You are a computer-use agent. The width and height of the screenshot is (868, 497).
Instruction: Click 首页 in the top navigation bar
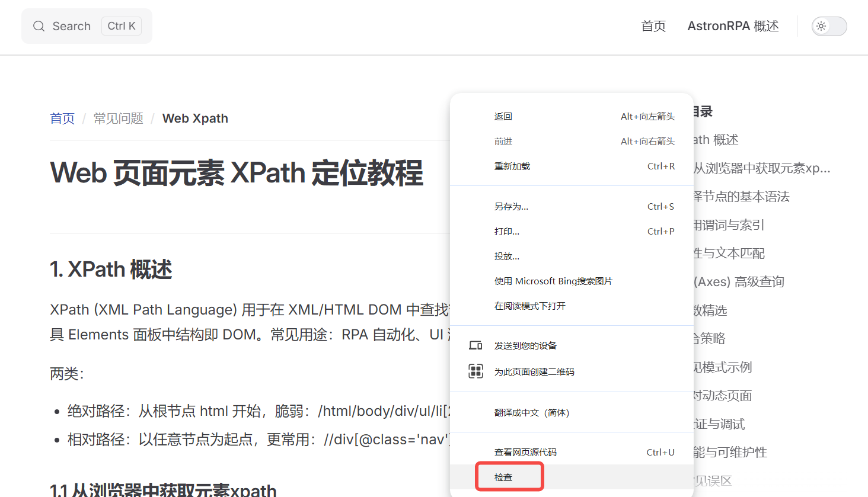pos(653,26)
